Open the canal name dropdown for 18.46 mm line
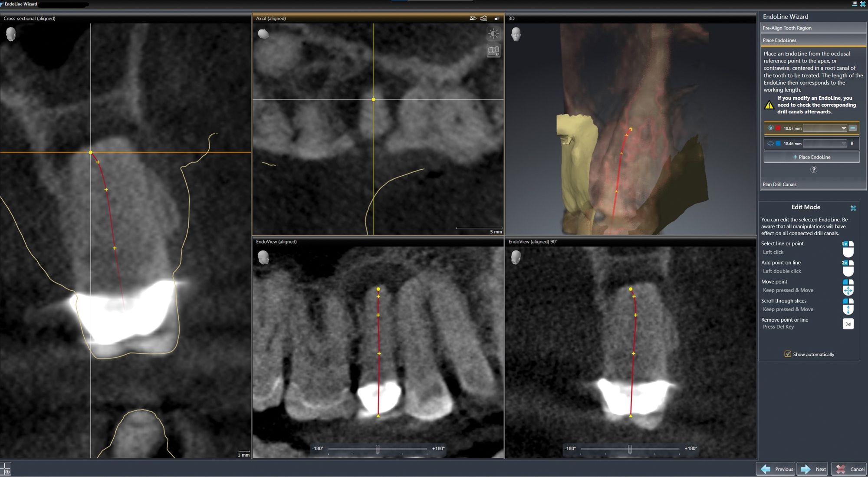The image size is (868, 477). (x=825, y=143)
